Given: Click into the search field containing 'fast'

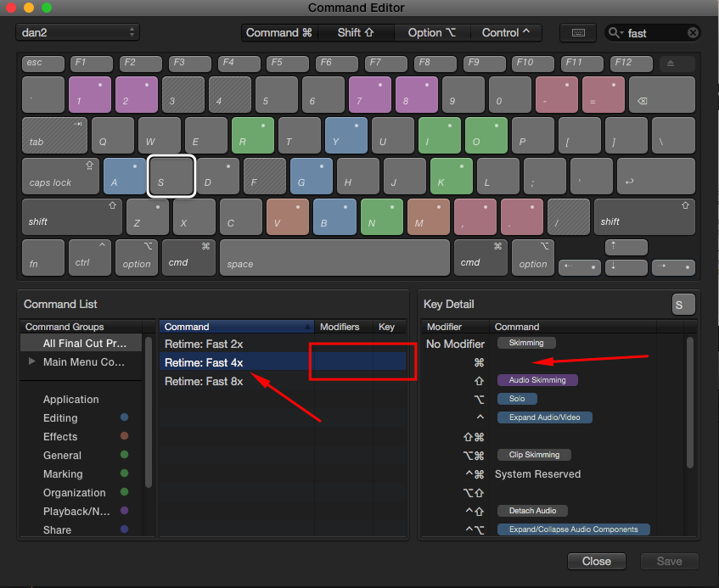Looking at the screenshot, I should click(654, 33).
